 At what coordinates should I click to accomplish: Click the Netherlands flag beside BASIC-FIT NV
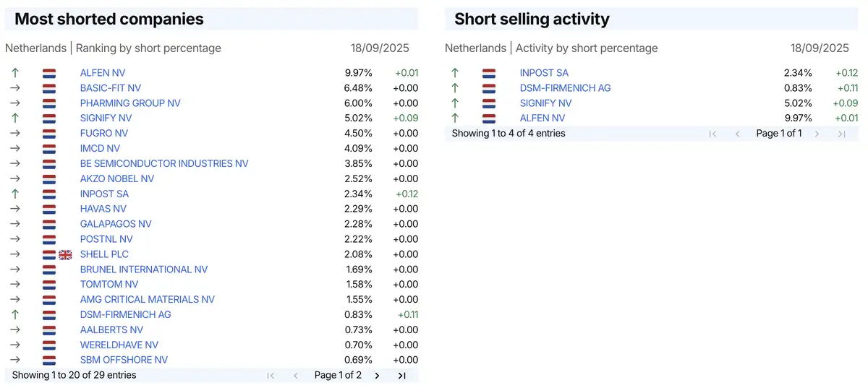[x=49, y=88]
